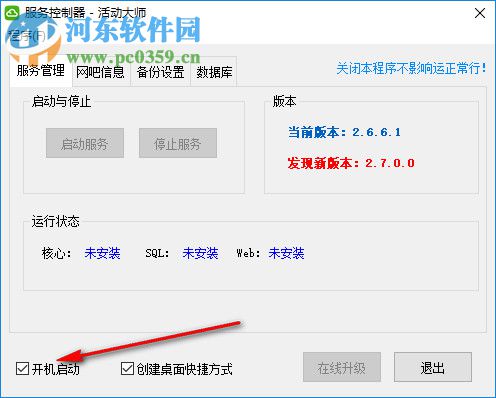Click the 运行状态 group label
This screenshot has height=398, width=496.
click(55, 221)
